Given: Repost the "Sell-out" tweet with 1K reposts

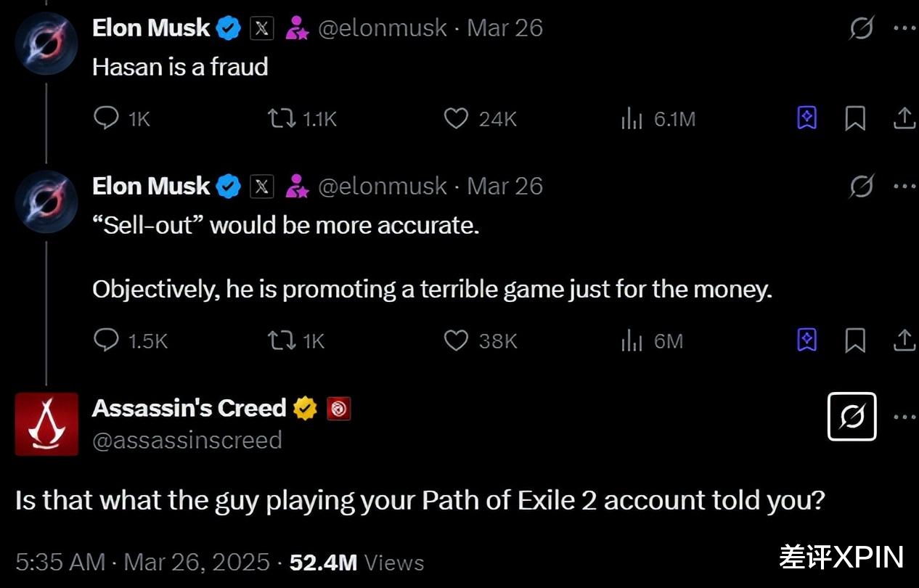Looking at the screenshot, I should [281, 340].
